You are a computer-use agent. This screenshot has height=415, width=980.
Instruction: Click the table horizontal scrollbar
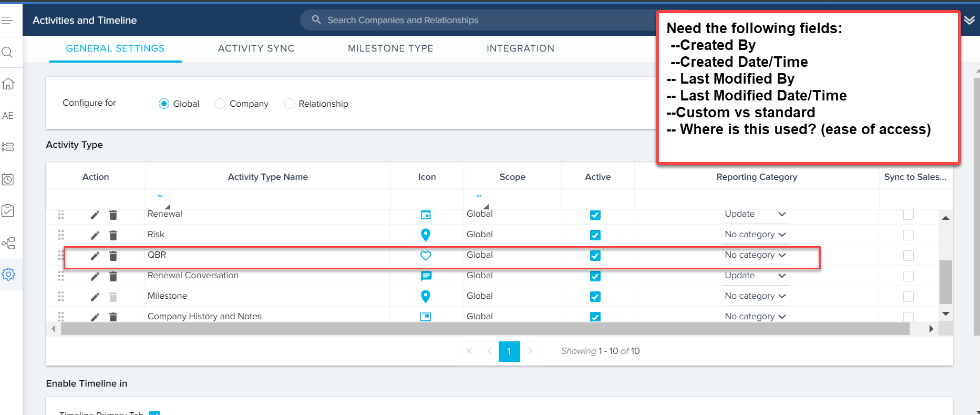pyautogui.click(x=485, y=329)
